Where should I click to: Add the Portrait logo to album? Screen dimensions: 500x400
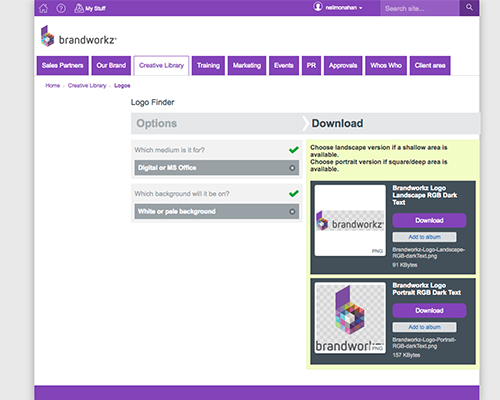[425, 327]
